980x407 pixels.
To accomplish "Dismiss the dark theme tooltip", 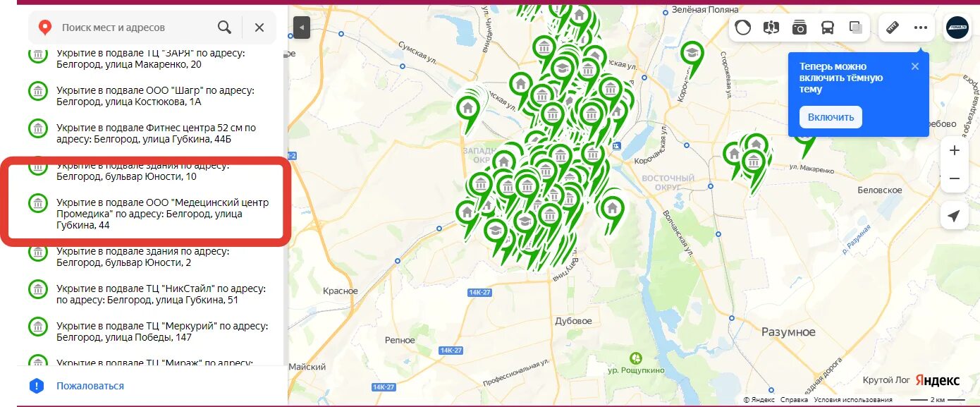I will point(915,66).
